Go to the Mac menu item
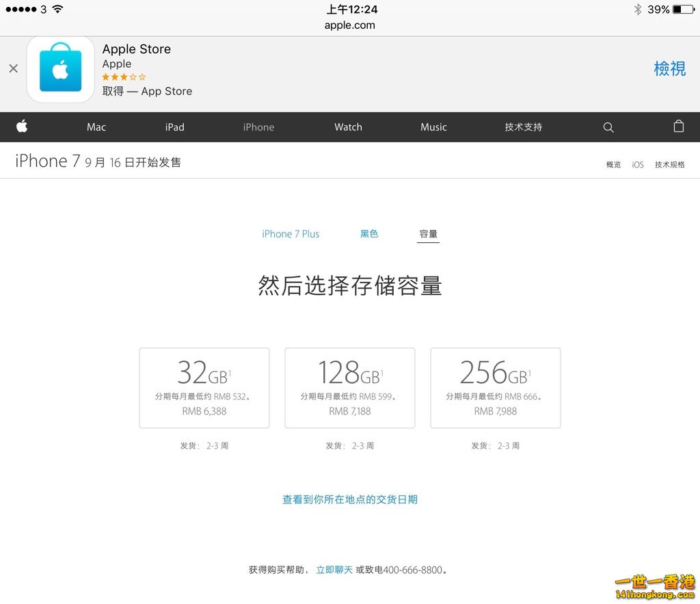 96,127
